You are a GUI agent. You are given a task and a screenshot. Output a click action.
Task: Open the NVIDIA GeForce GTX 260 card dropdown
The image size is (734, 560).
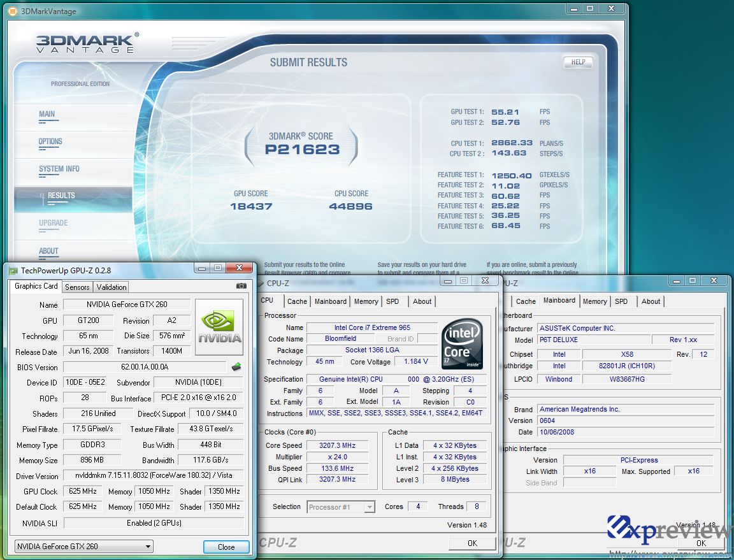(x=84, y=547)
